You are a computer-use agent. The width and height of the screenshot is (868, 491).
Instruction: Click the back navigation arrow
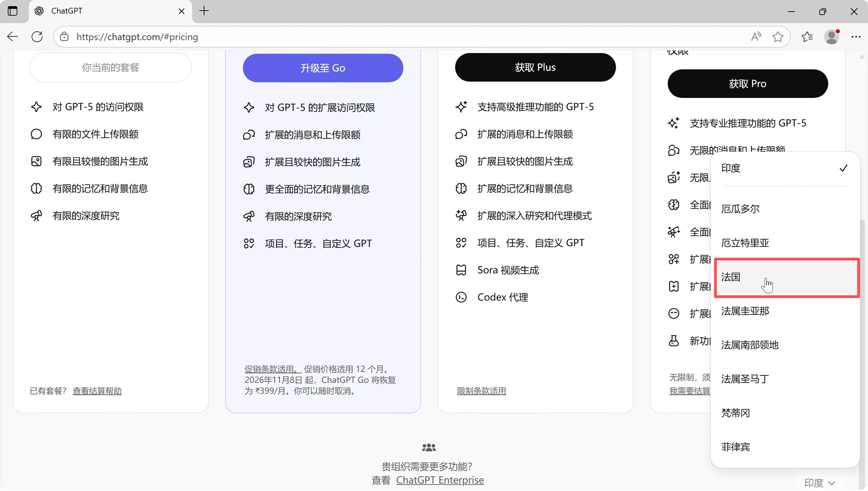(13, 37)
